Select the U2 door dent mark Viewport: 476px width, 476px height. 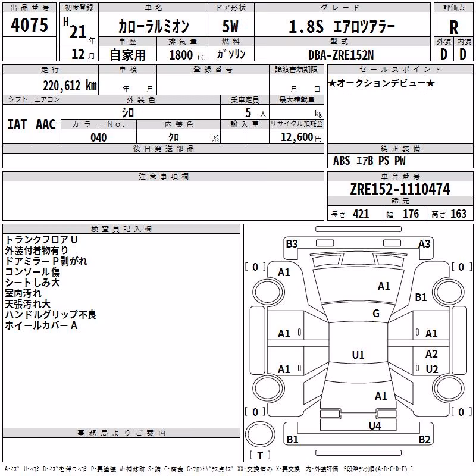coord(432,369)
